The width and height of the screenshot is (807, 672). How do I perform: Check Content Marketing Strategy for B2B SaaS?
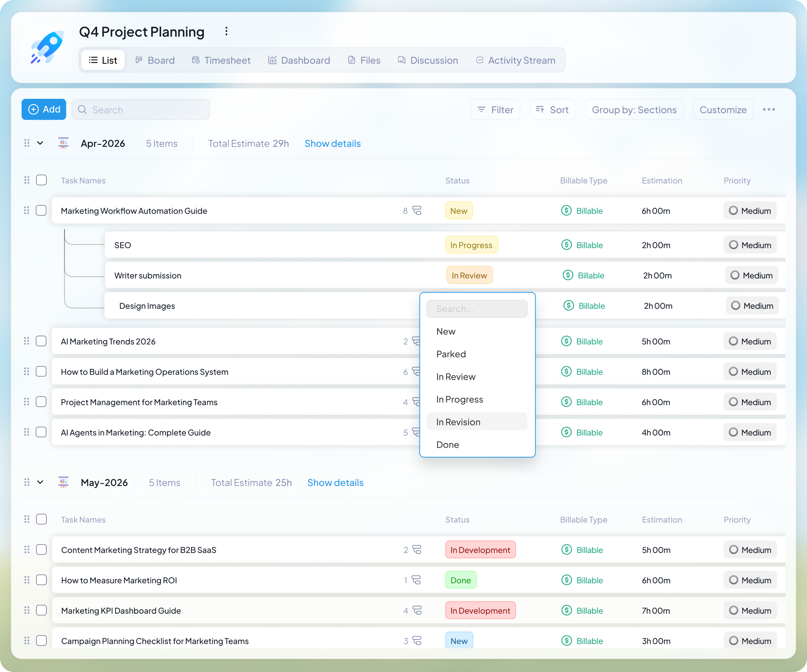point(42,550)
